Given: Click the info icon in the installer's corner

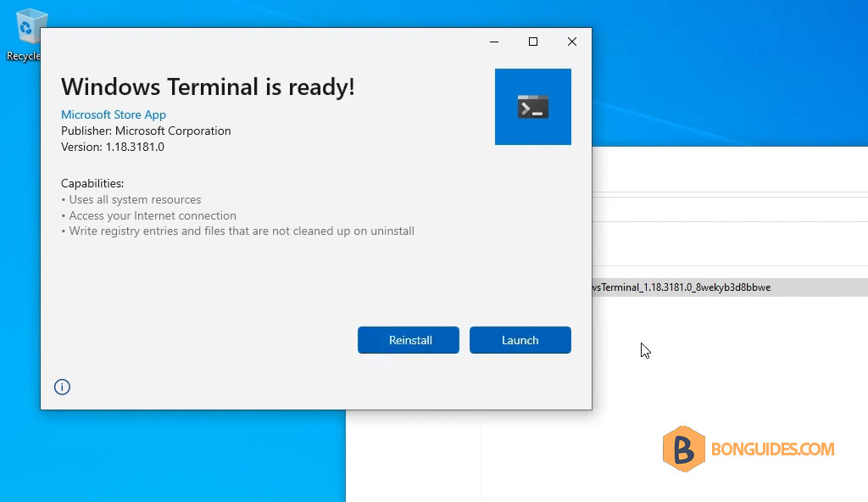Looking at the screenshot, I should 62,387.
